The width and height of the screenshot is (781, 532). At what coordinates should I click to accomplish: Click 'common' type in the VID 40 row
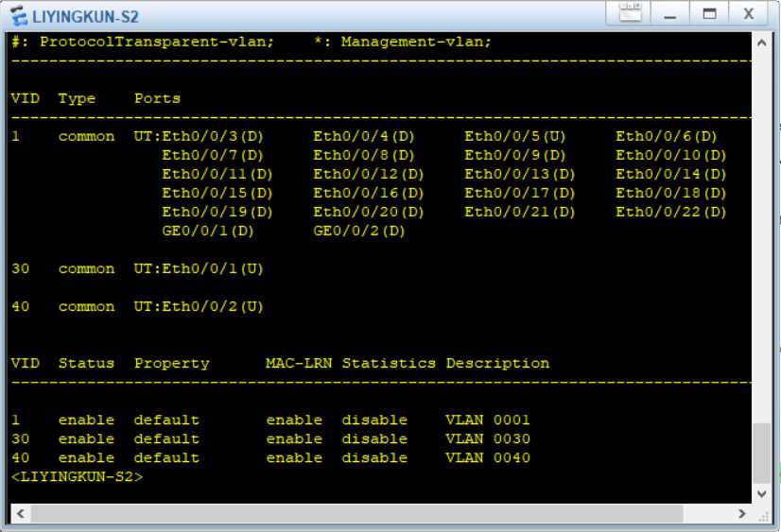[x=86, y=307]
